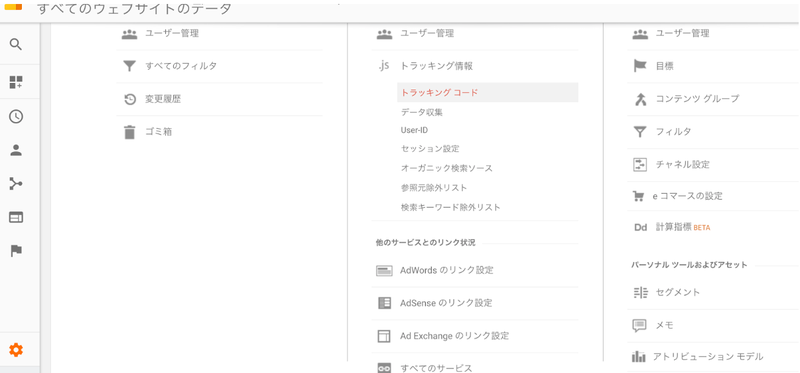This screenshot has height=373, width=800.
Task: Click the property ユーザー管理 people icon
Action: [384, 34]
